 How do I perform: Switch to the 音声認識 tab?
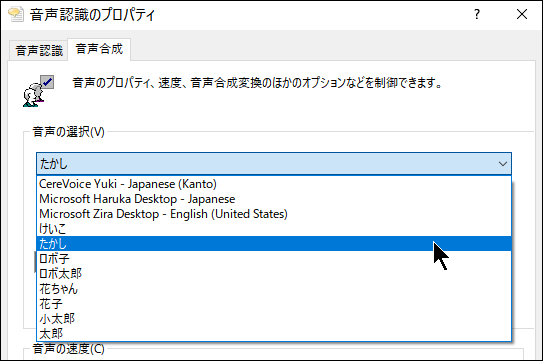pos(38,51)
